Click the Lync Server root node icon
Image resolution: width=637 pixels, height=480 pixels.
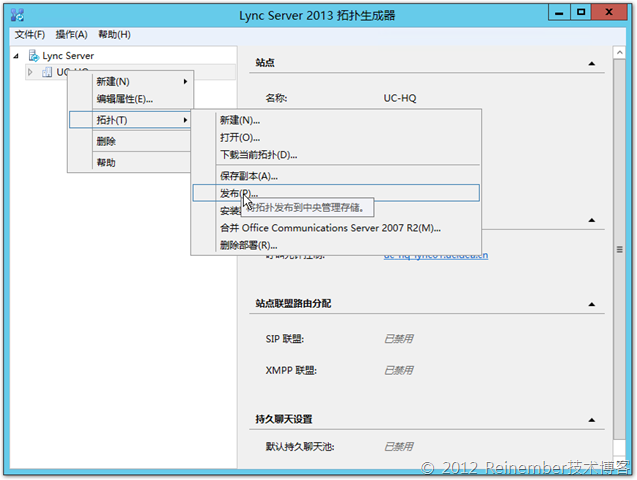coord(34,56)
